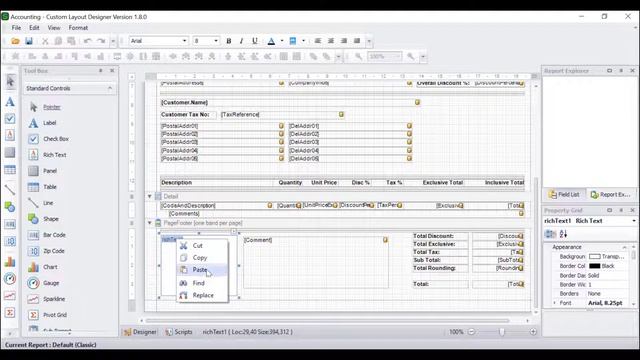Open the File menu
Screen dimensions: 640x360
(x=16, y=28)
